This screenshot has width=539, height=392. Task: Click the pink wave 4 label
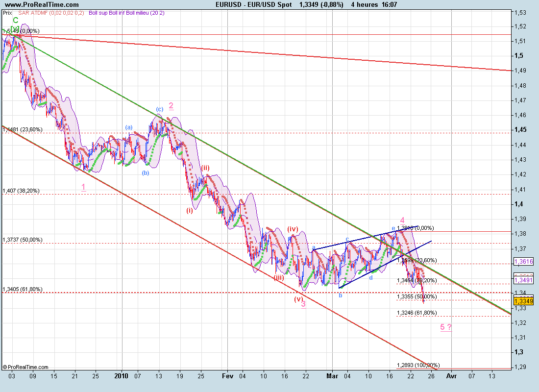tap(402, 220)
